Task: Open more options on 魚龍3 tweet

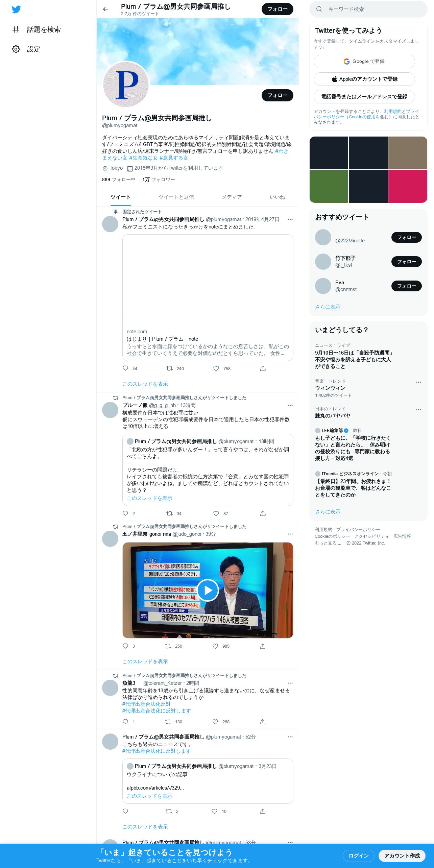Action: [290, 683]
